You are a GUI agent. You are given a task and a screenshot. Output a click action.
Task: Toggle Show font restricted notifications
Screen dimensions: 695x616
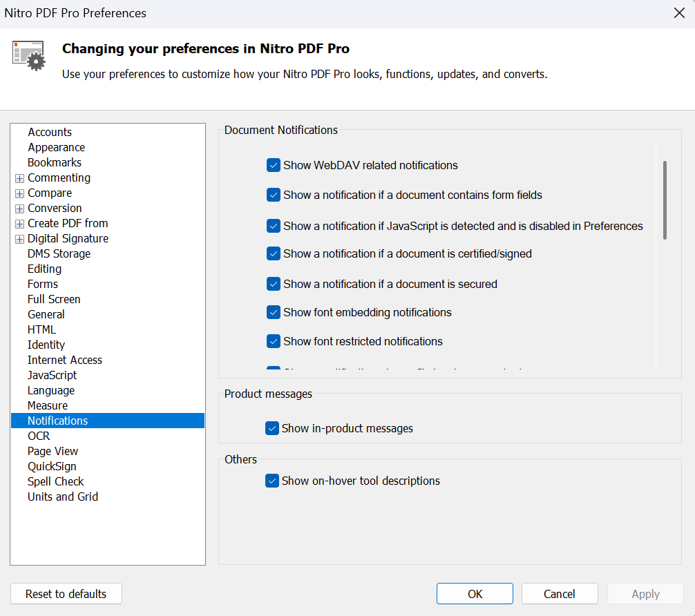(x=274, y=341)
